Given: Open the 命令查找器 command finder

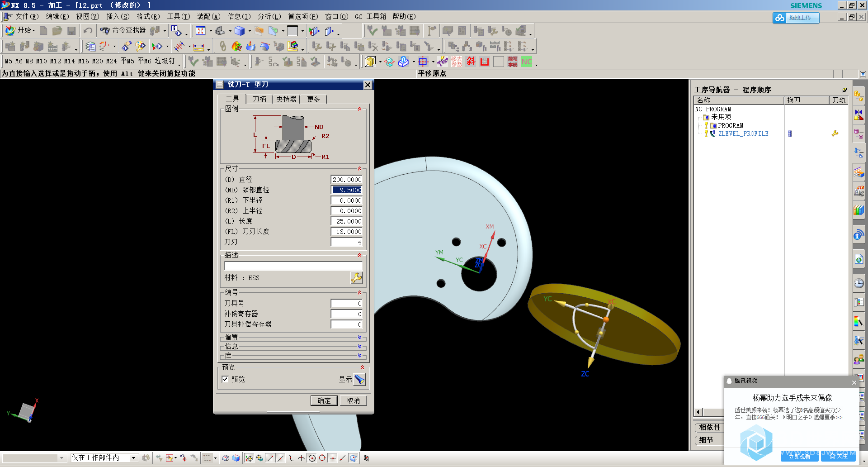Looking at the screenshot, I should (123, 30).
